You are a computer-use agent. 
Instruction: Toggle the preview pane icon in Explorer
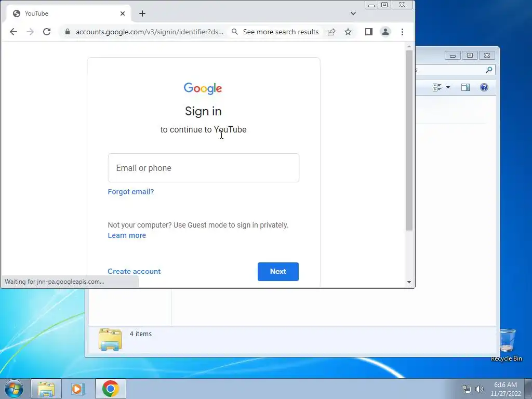pos(465,87)
